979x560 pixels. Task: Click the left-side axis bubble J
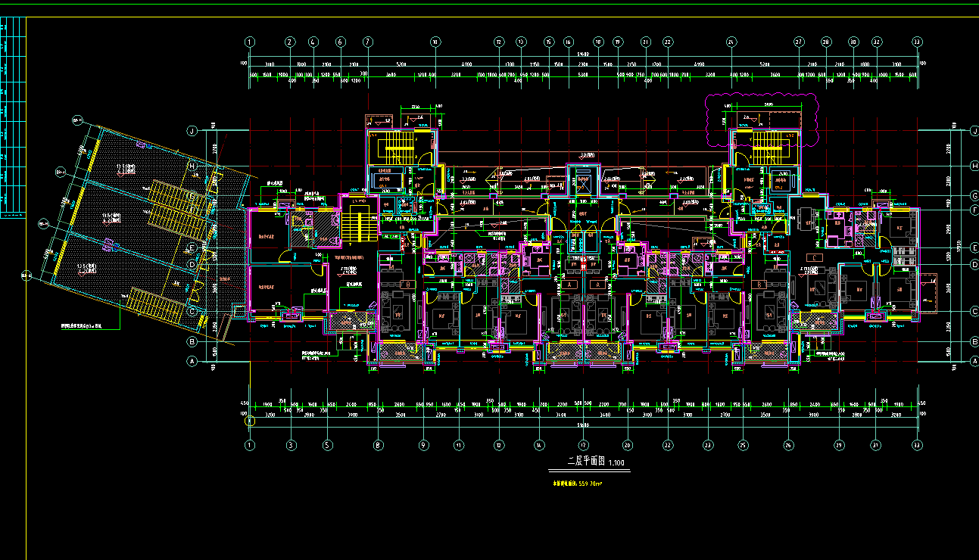(192, 131)
